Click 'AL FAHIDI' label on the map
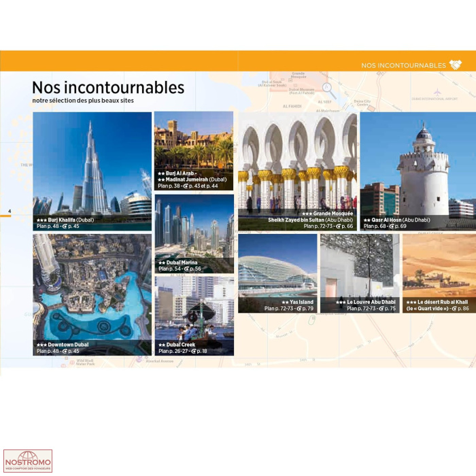Image resolution: width=476 pixels, height=476 pixels. tap(292, 106)
